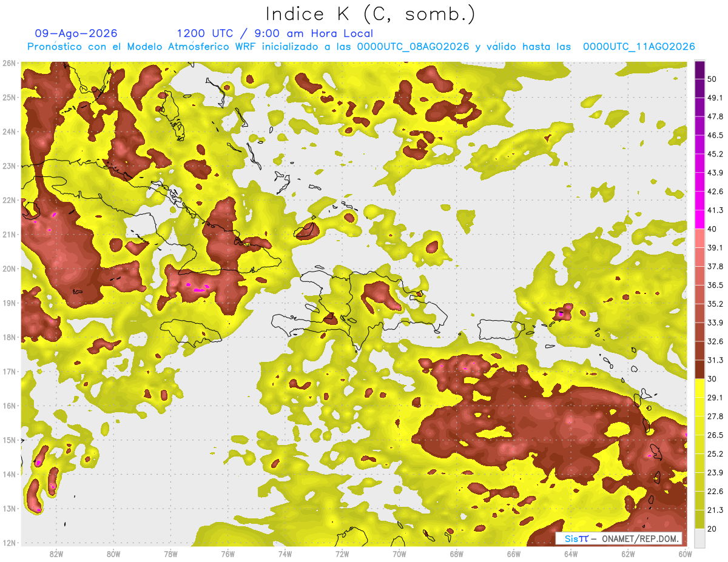Click the colorbar value "47.8"
Viewport: 728px width, 562px height.
coord(715,116)
